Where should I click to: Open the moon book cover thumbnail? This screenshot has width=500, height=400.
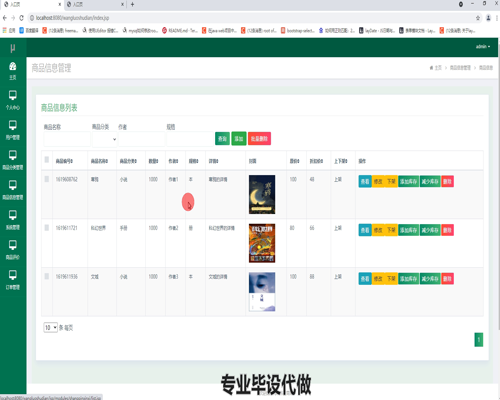tap(262, 194)
